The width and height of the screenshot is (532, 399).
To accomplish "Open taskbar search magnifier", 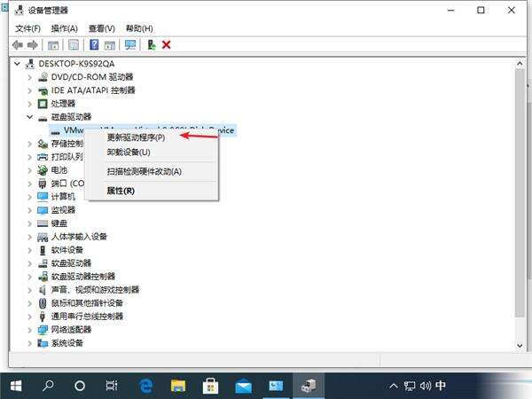I will 48,386.
